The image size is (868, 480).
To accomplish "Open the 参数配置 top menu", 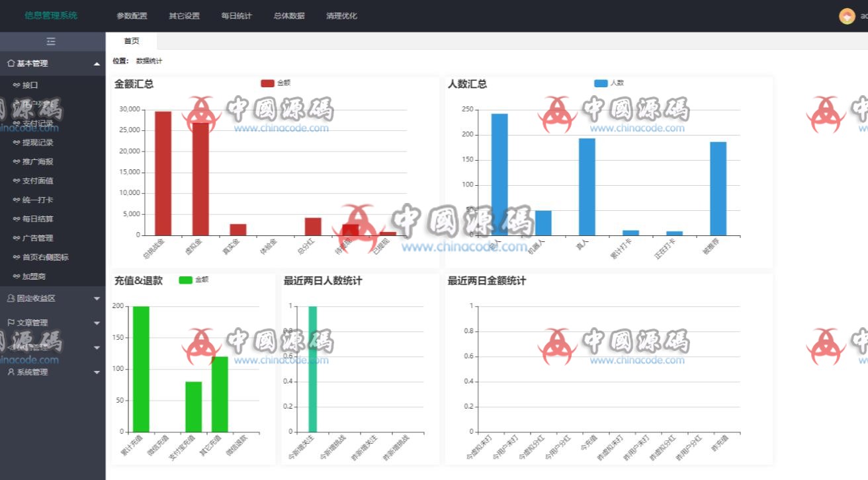I will (132, 16).
